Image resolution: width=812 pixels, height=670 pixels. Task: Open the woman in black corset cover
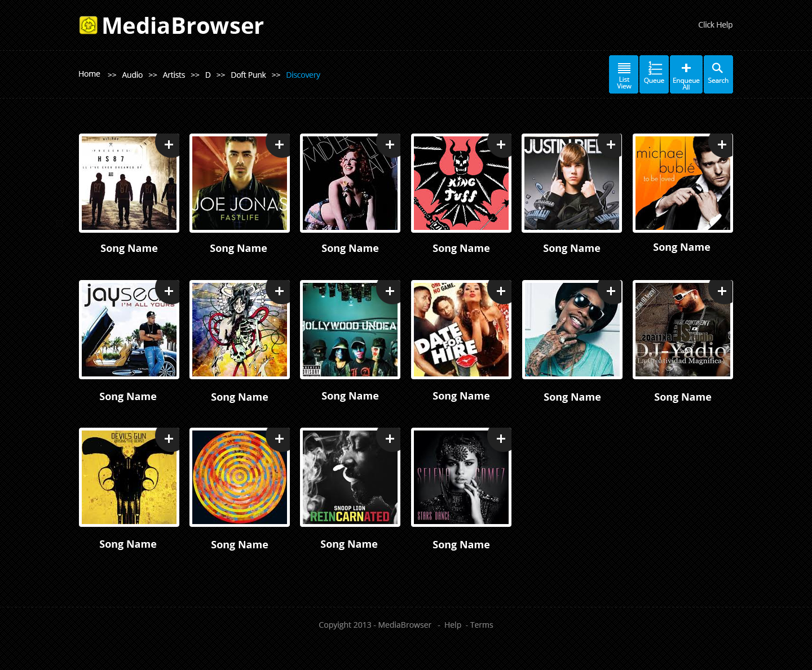(x=350, y=183)
